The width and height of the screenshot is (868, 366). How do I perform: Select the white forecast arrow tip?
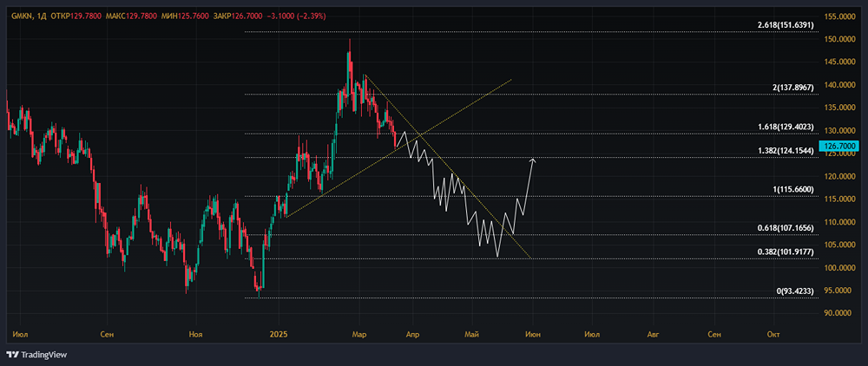tap(533, 160)
